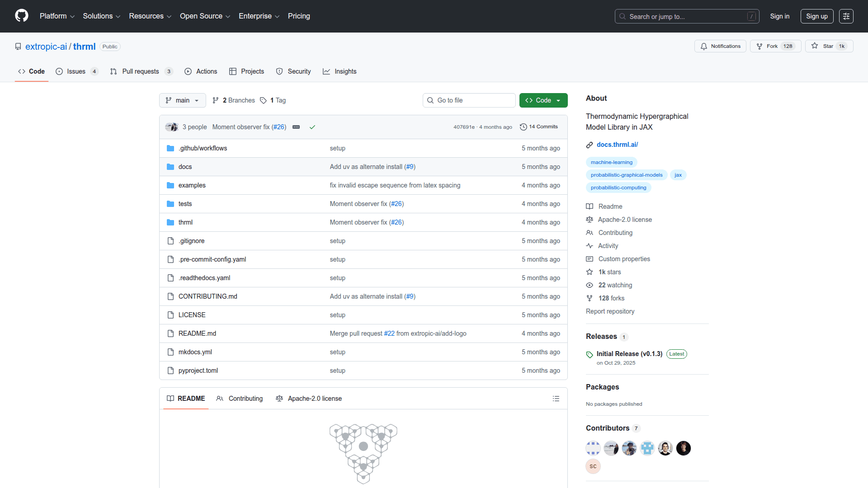
Task: Open the main branch dropdown
Action: point(182,100)
